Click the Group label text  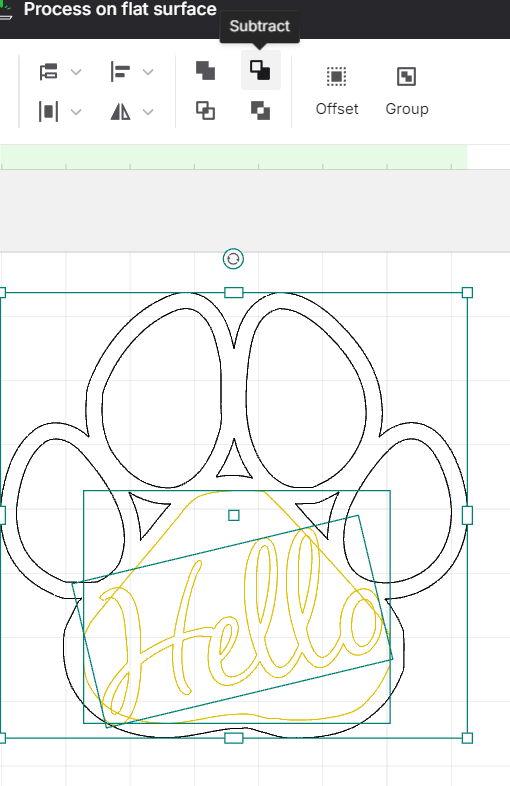point(407,109)
